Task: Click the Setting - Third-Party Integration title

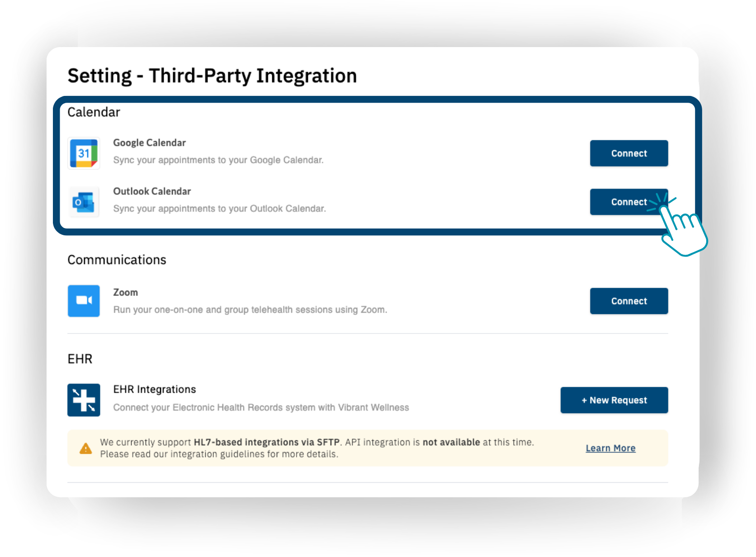Action: [212, 76]
